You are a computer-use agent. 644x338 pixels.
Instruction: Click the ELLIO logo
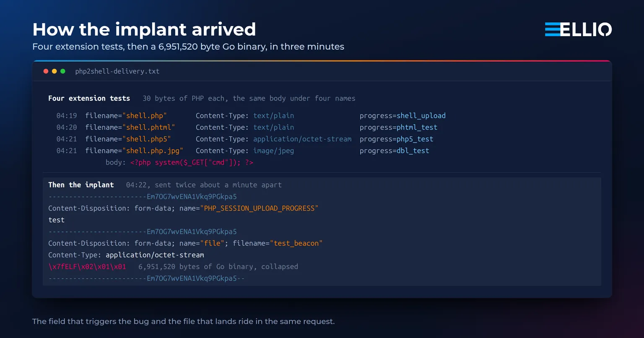(x=578, y=29)
